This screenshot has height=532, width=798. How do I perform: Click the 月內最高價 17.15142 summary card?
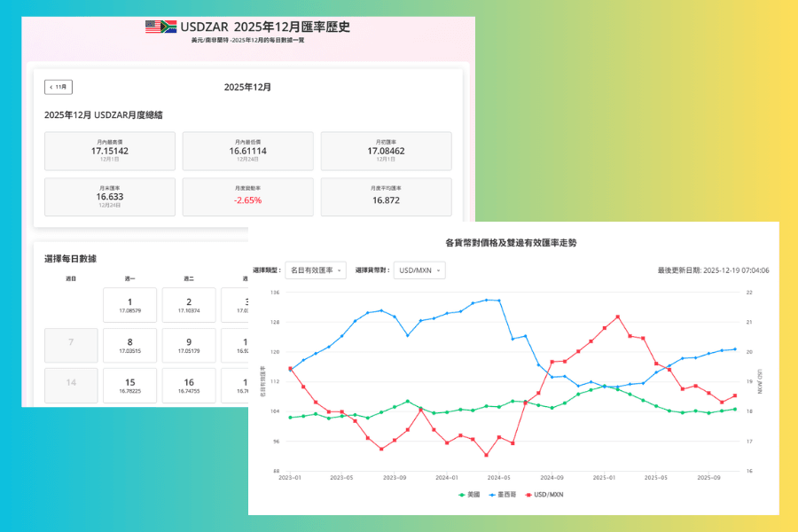coord(109,151)
